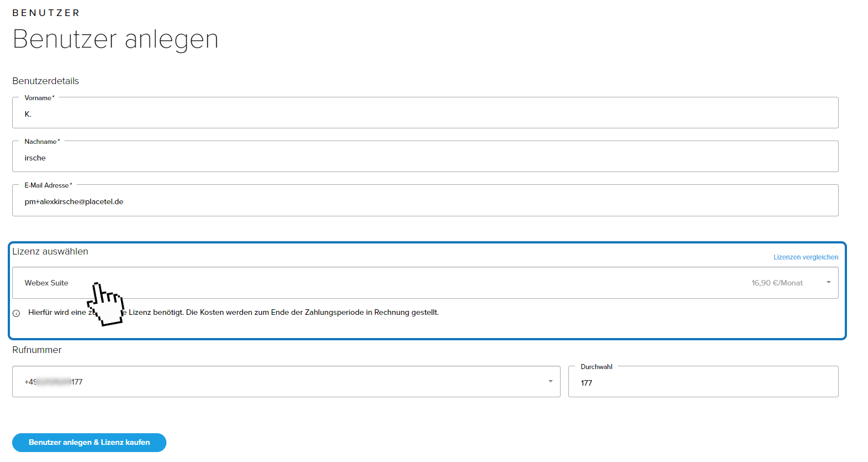The image size is (868, 462).
Task: Open the Webex Suite license dropdown
Action: click(425, 283)
